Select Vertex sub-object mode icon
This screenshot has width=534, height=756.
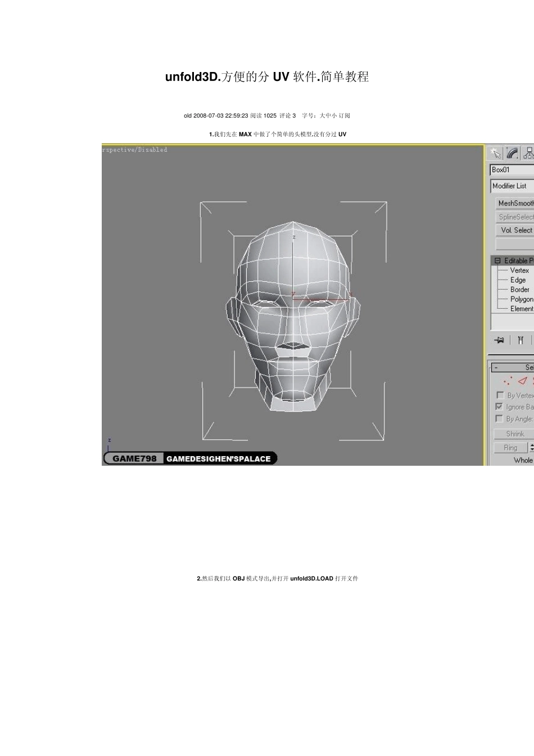(508, 381)
